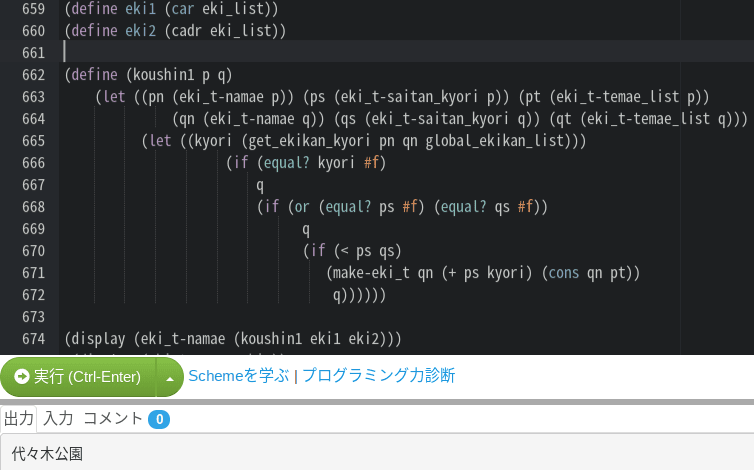
Task: Open the プログラミング力診断 link
Action: point(378,376)
